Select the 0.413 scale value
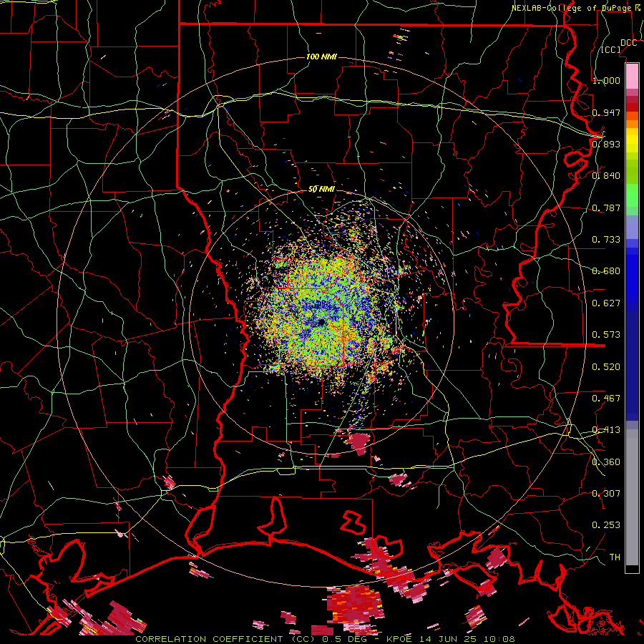 (x=606, y=429)
